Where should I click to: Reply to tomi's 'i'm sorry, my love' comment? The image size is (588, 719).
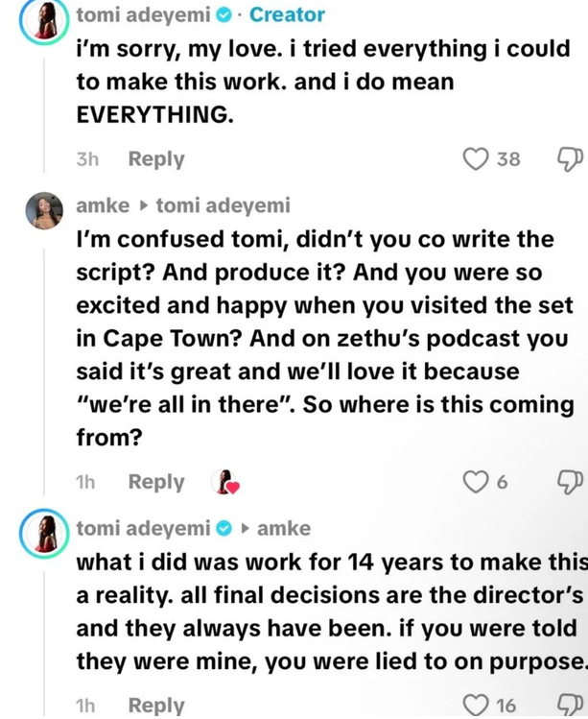tap(156, 159)
